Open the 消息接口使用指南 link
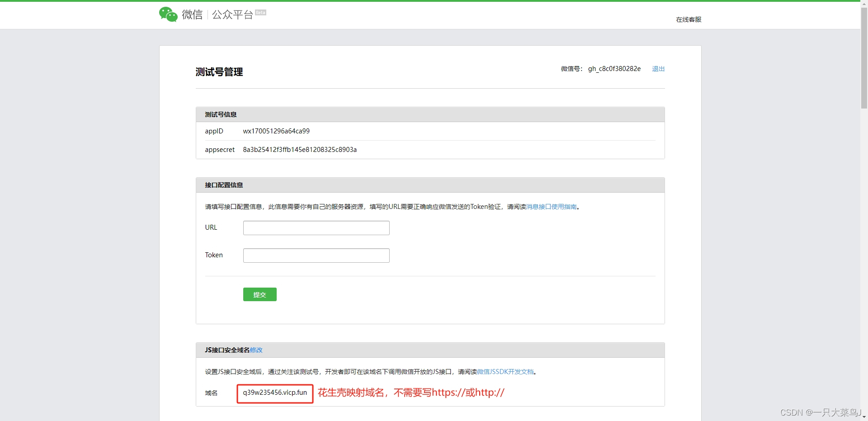 (x=552, y=207)
